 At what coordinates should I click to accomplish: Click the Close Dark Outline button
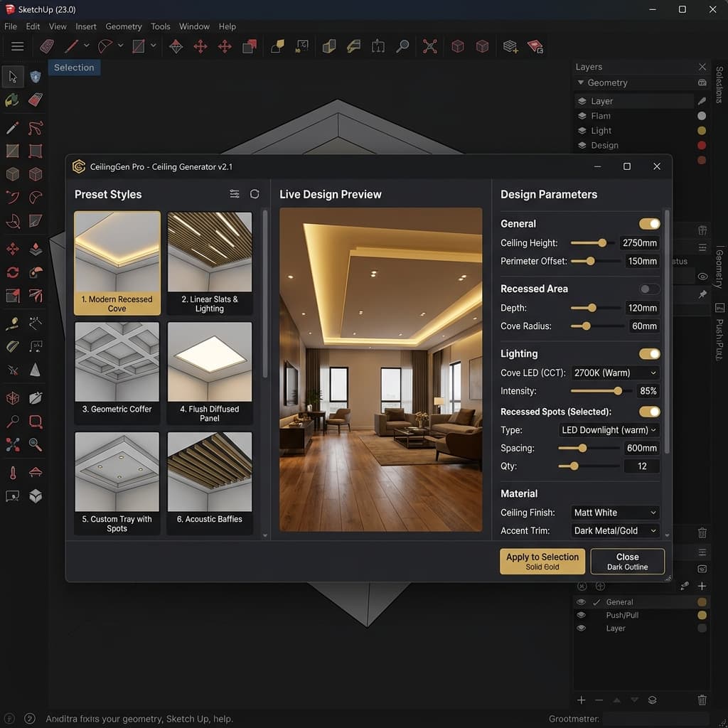[627, 562]
